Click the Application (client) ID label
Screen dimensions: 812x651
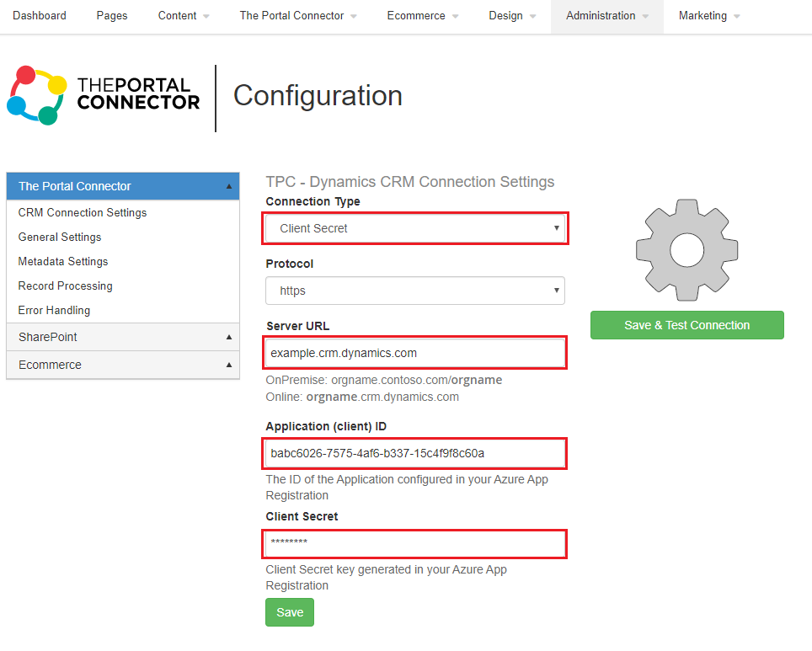(326, 426)
